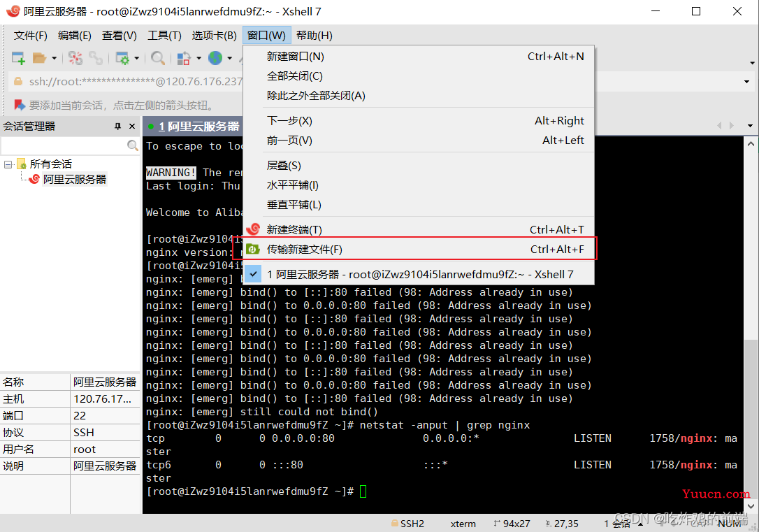The height and width of the screenshot is (532, 759).
Task: Expand the Open folder dropdown arrow
Action: click(x=54, y=59)
